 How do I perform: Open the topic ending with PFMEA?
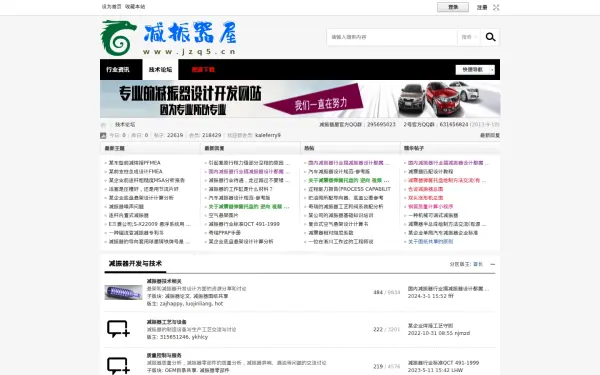135,163
